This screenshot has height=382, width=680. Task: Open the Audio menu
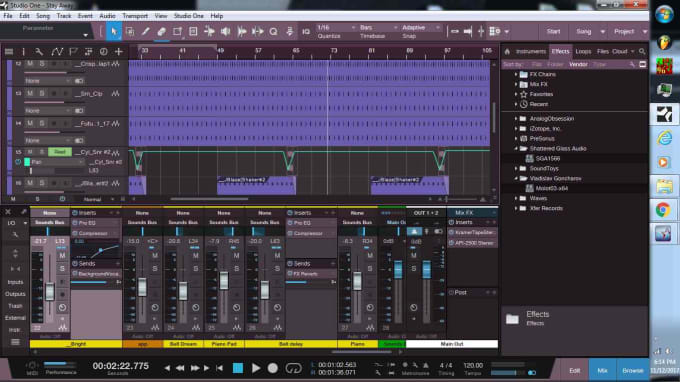coord(107,16)
